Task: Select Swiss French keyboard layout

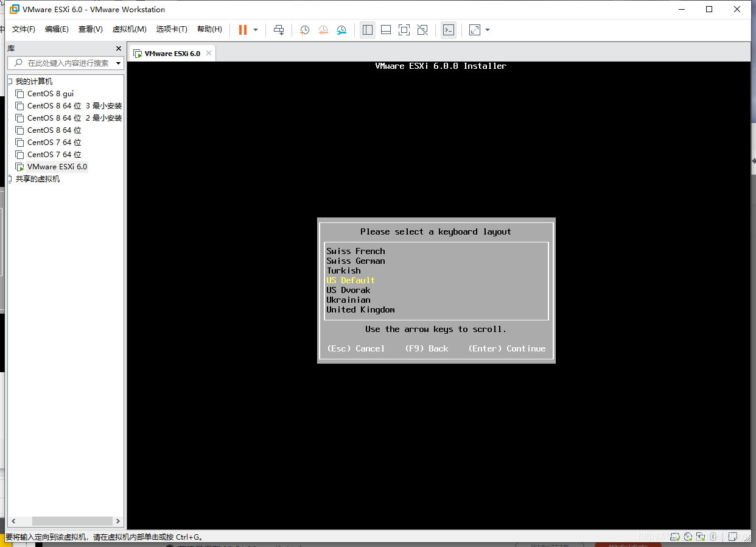Action: [x=355, y=251]
